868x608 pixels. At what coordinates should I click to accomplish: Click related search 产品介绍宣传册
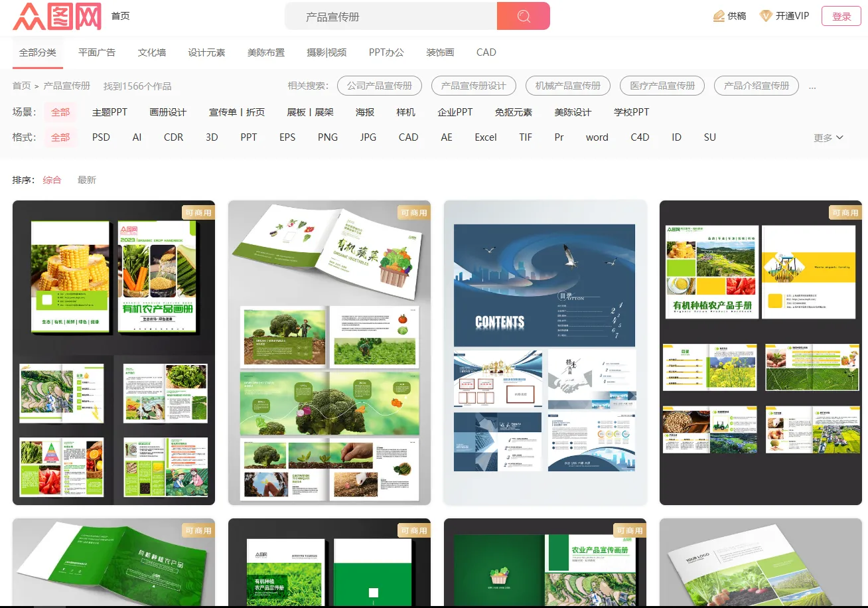tap(757, 86)
